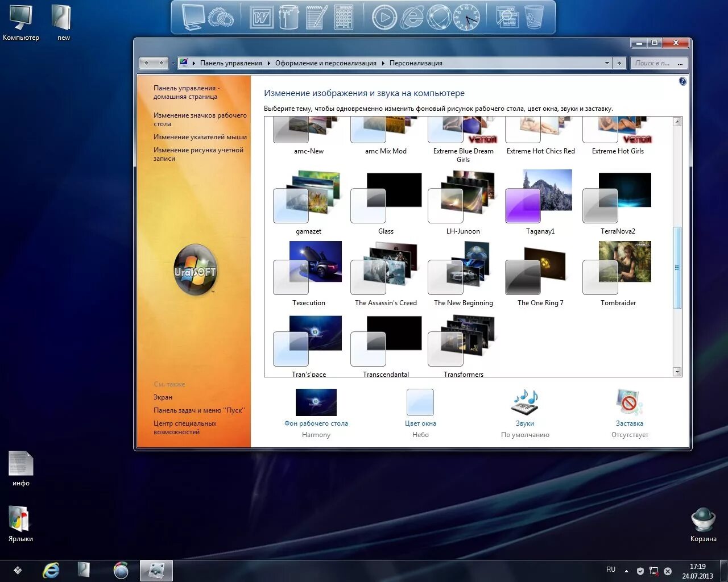Screen dimensions: 728x582
Task: Launch the calculator from the top dock
Action: click(344, 18)
